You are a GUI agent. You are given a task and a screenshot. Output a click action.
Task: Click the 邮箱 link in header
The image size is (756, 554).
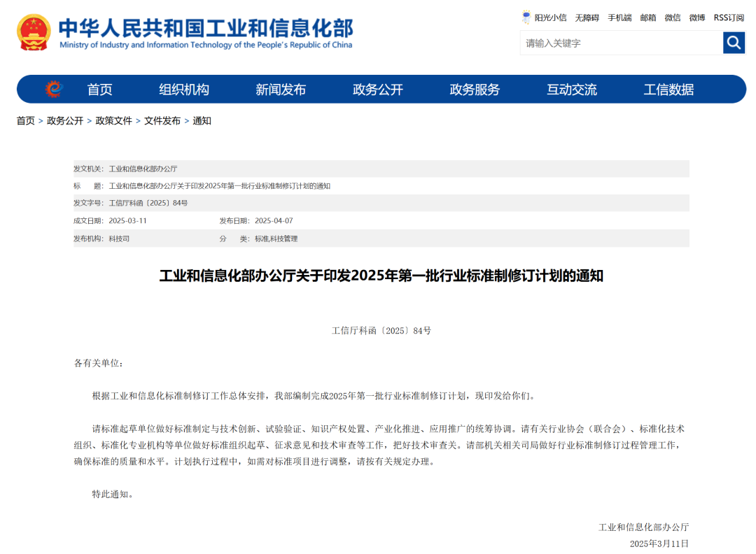[648, 17]
